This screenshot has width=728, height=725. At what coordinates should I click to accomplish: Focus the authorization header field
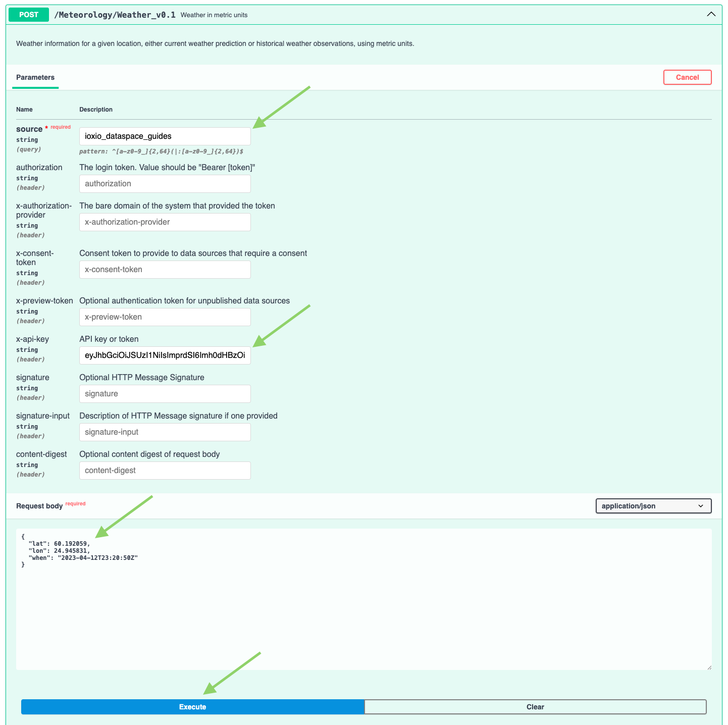click(165, 184)
